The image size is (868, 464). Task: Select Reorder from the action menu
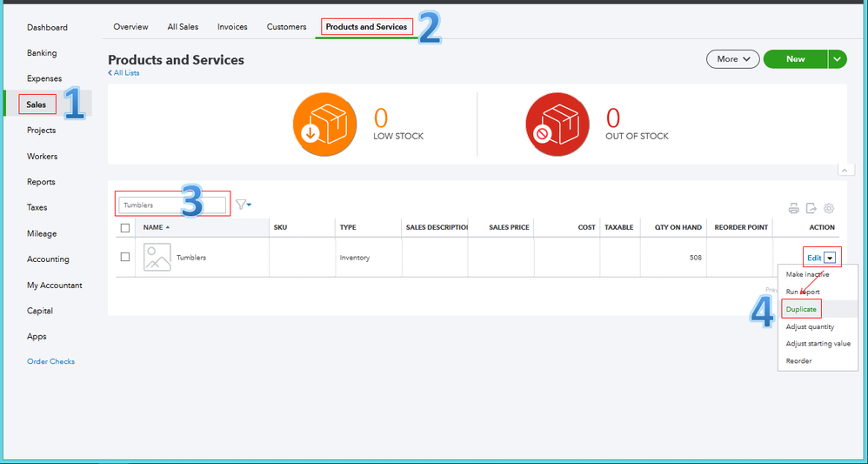(x=798, y=361)
